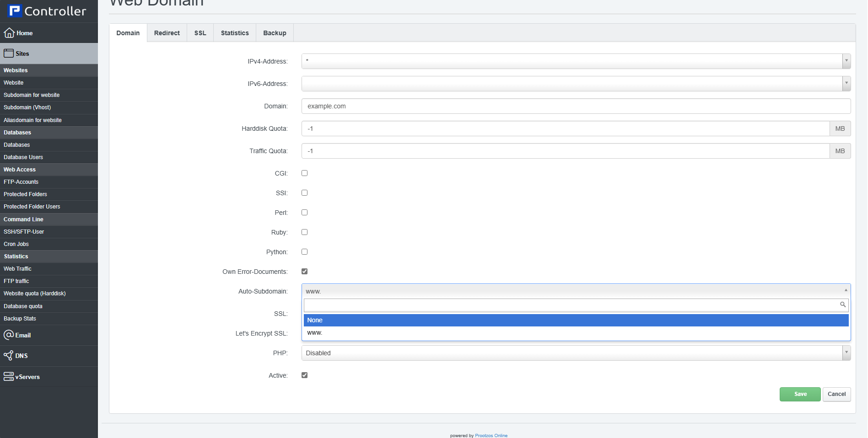Image resolution: width=868 pixels, height=438 pixels.
Task: Follow the Prootzos Online link
Action: coord(491,435)
